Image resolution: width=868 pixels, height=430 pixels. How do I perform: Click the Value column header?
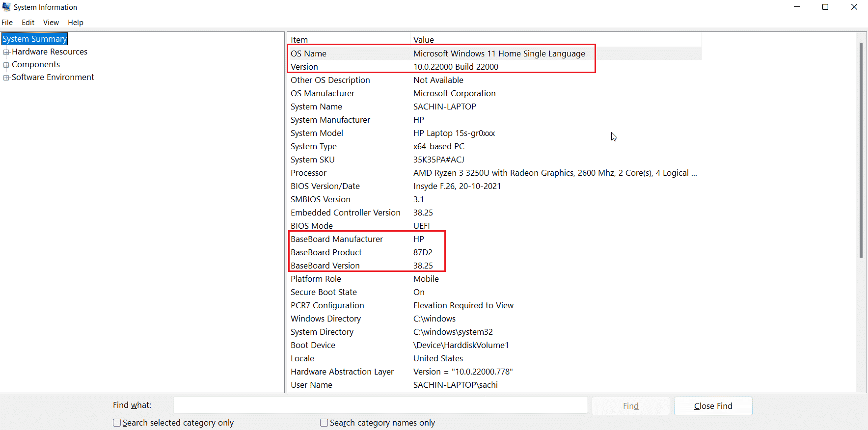pos(556,40)
